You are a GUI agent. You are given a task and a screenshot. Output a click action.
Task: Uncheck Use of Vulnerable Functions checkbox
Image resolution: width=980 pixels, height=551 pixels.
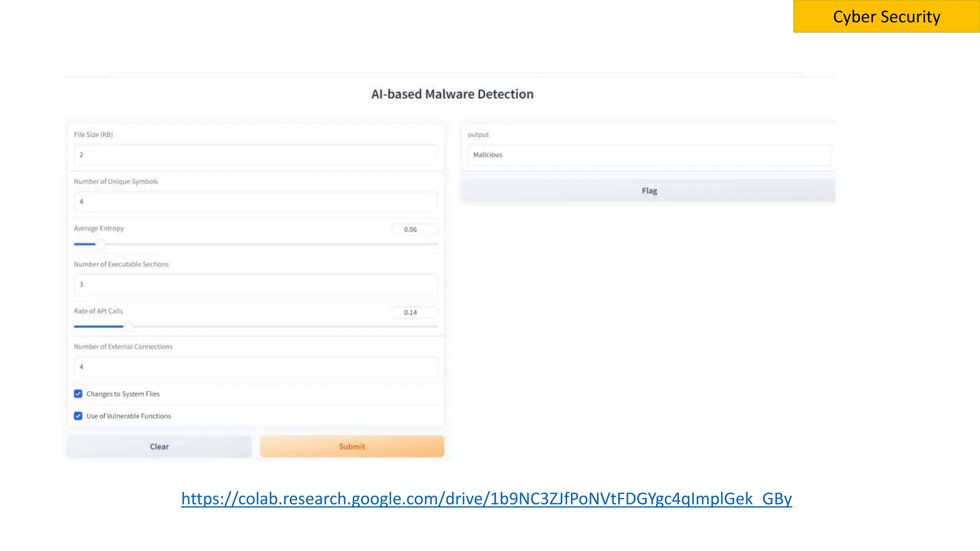78,416
